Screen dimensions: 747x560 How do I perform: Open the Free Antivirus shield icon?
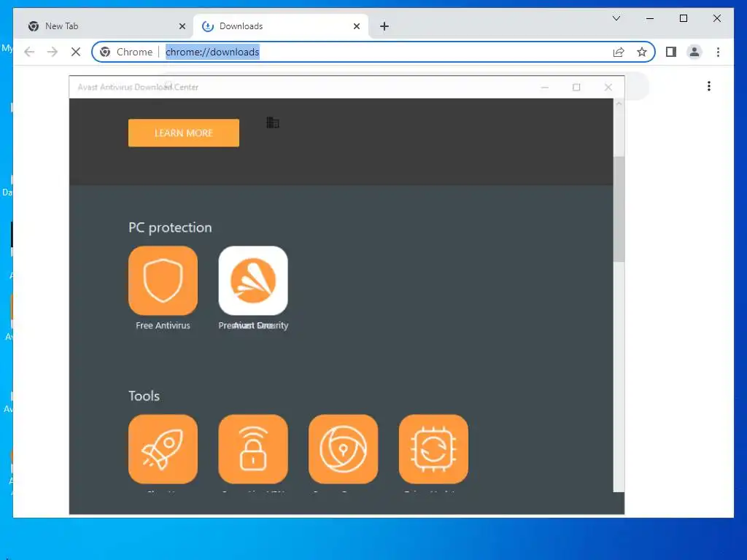pyautogui.click(x=163, y=281)
